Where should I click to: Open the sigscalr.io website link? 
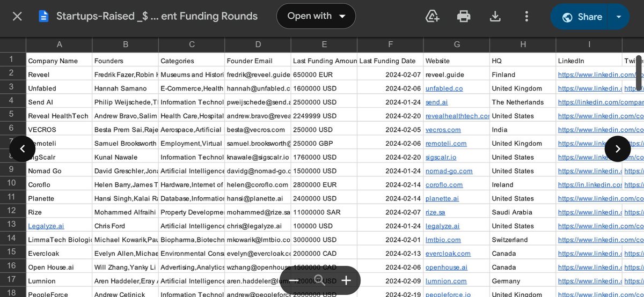coord(441,157)
